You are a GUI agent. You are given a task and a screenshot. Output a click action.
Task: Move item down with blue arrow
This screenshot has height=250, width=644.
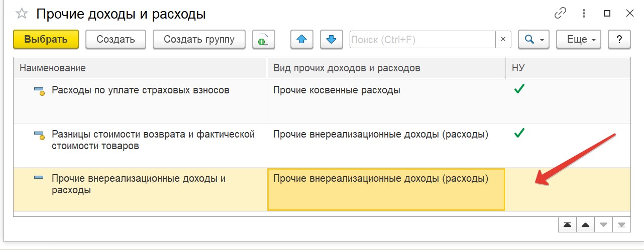coord(331,39)
